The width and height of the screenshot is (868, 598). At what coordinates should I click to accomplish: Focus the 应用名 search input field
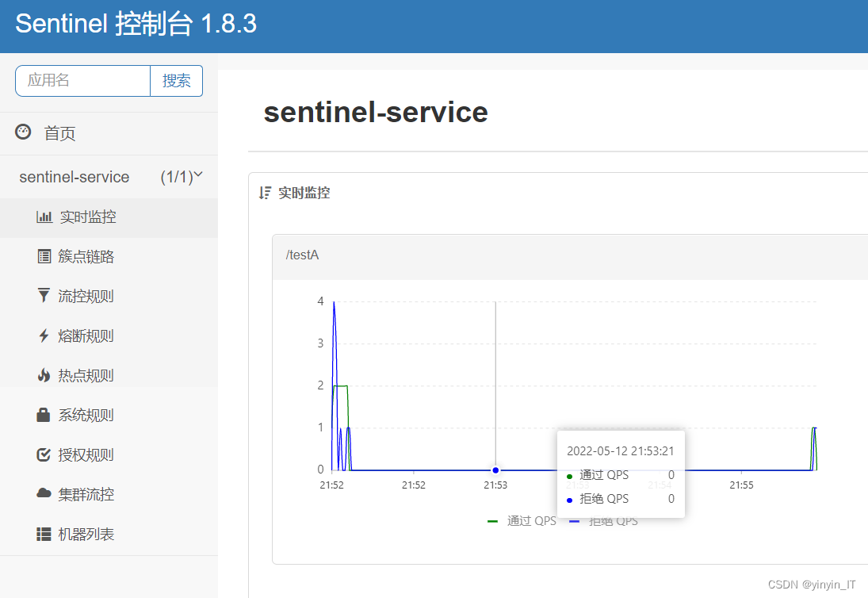tap(83, 81)
